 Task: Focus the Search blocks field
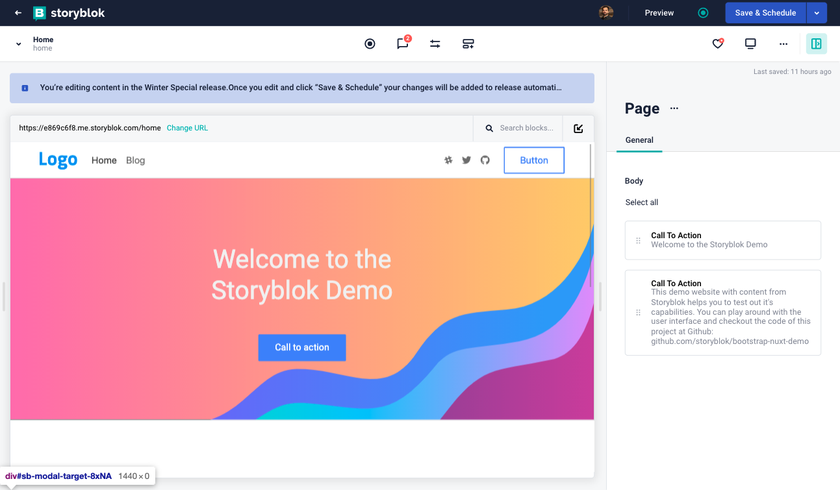click(x=526, y=128)
